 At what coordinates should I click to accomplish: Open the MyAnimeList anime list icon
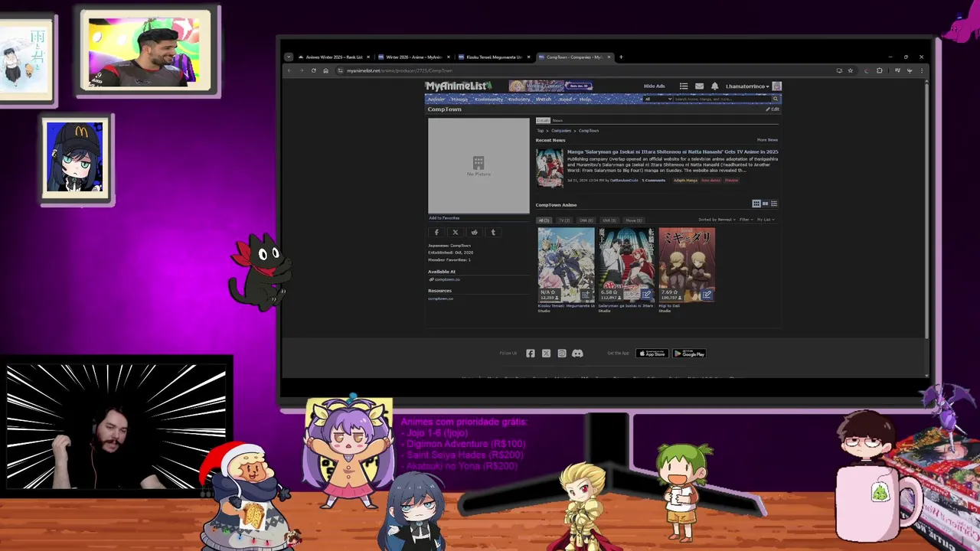[x=684, y=86]
